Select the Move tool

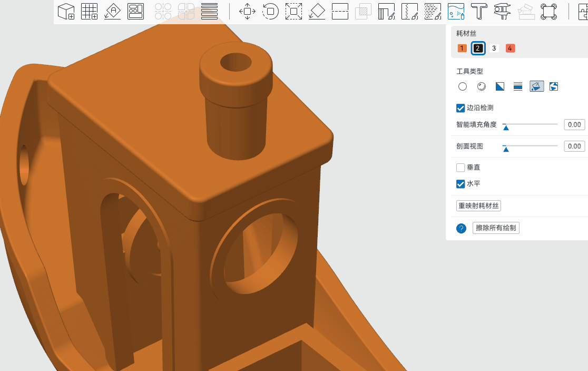click(x=247, y=11)
